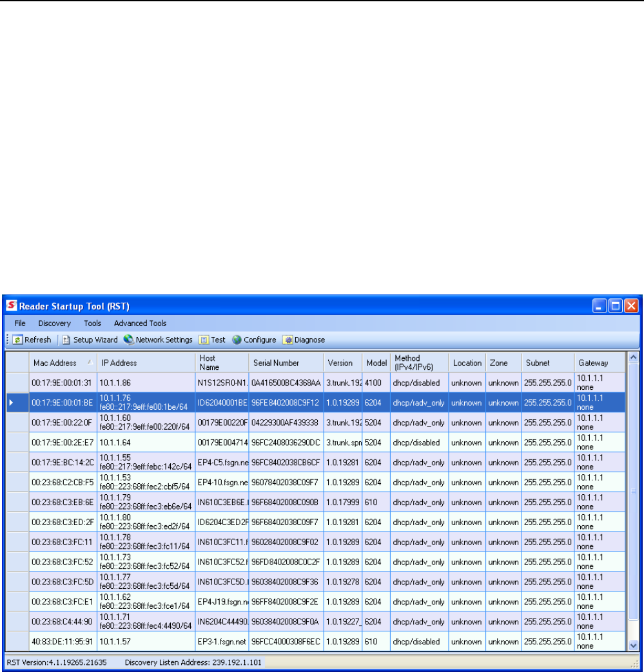Viewport: 644px width, 672px height.
Task: Open the Discovery menu
Action: 54,323
